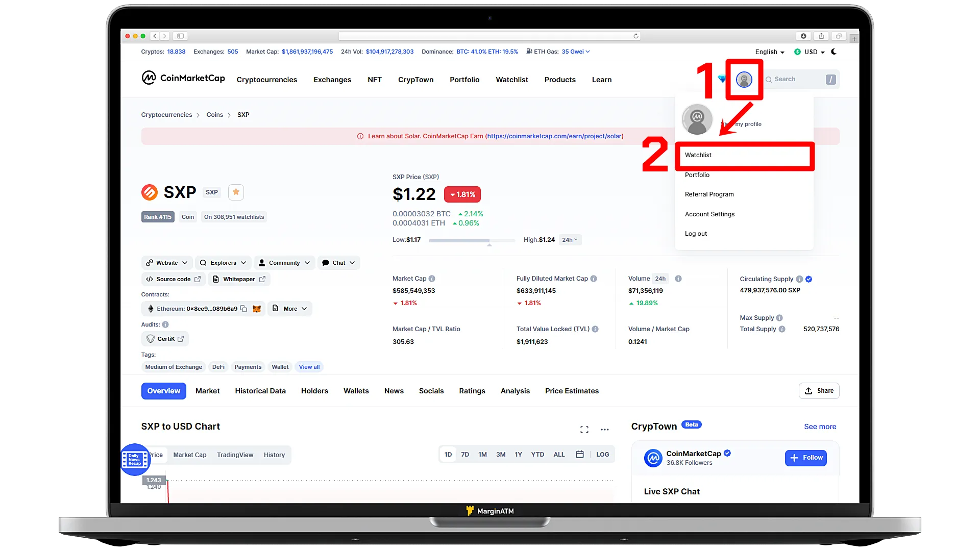
Task: Select Watchlist in profile menu
Action: point(744,155)
